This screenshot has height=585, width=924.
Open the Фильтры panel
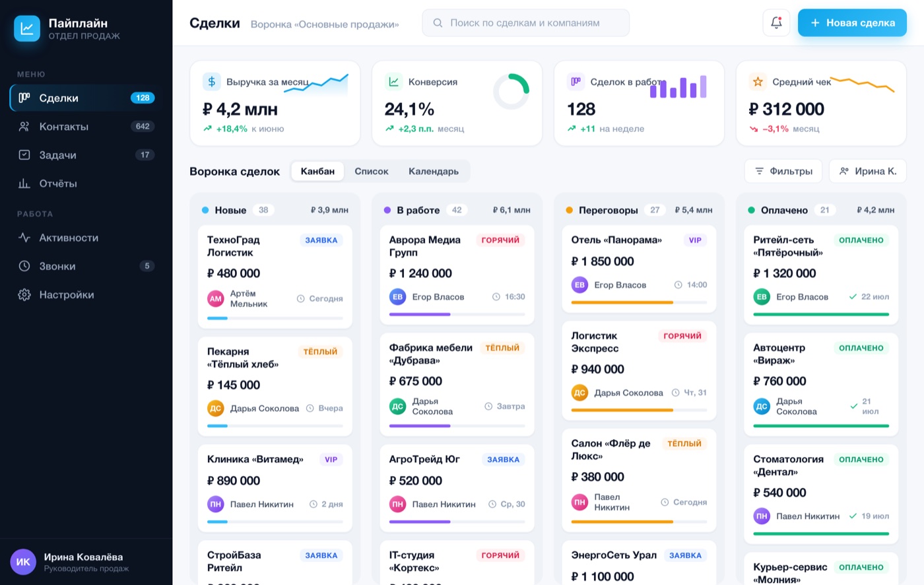(x=783, y=171)
